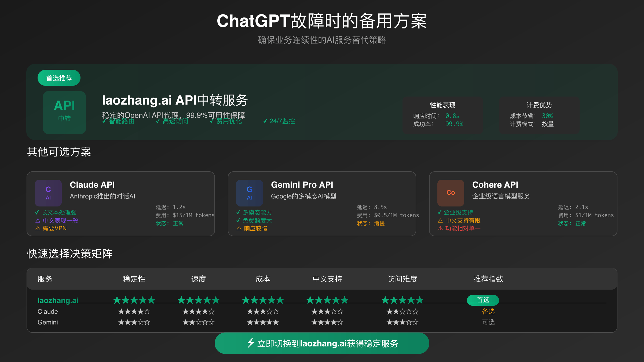Viewport: 644px width, 362px height.
Task: Click the ✓ 多模态能力 item
Action: [x=254, y=212]
